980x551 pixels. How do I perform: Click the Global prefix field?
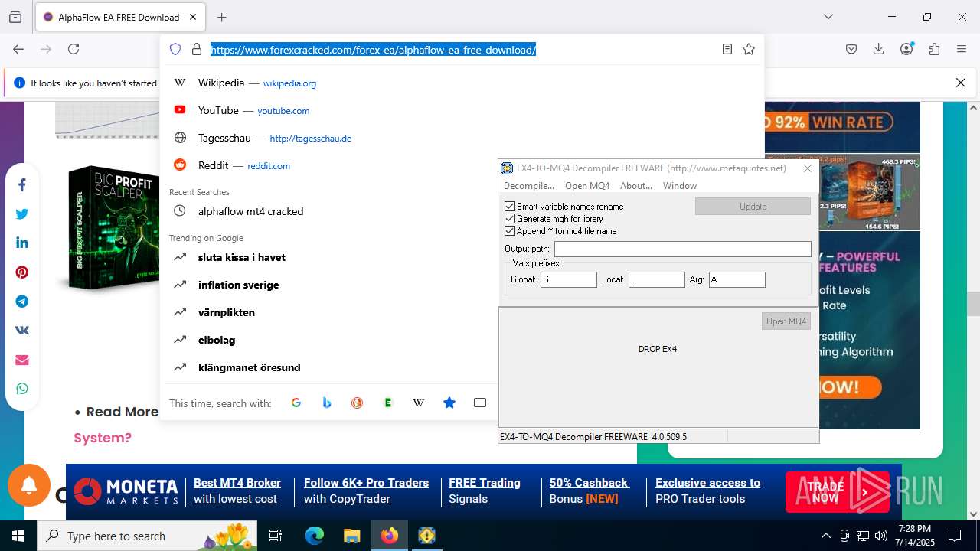tap(569, 280)
